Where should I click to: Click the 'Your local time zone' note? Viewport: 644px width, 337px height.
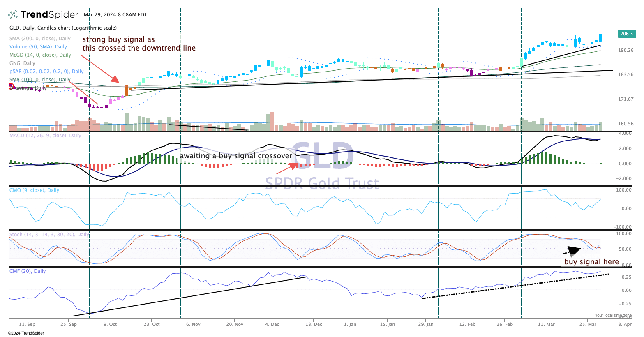(613, 316)
